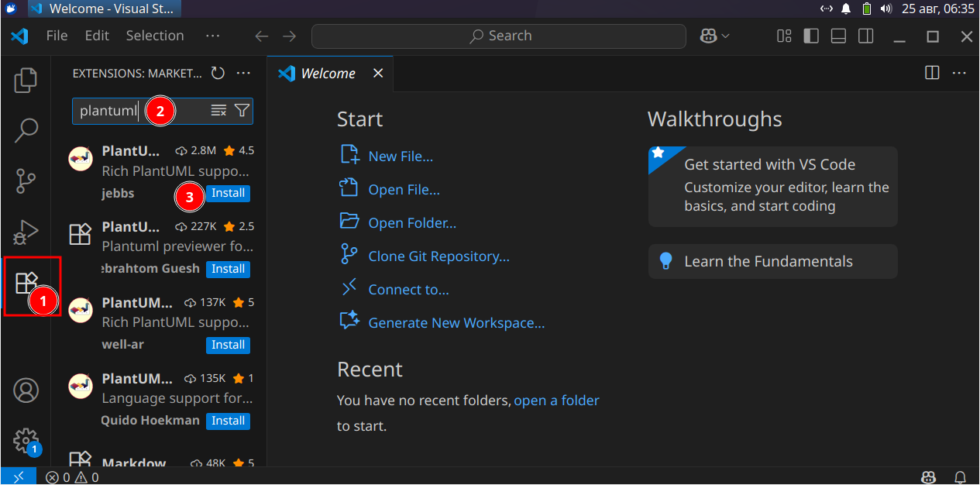Expand the Copilot chat dropdown arrow

click(726, 36)
